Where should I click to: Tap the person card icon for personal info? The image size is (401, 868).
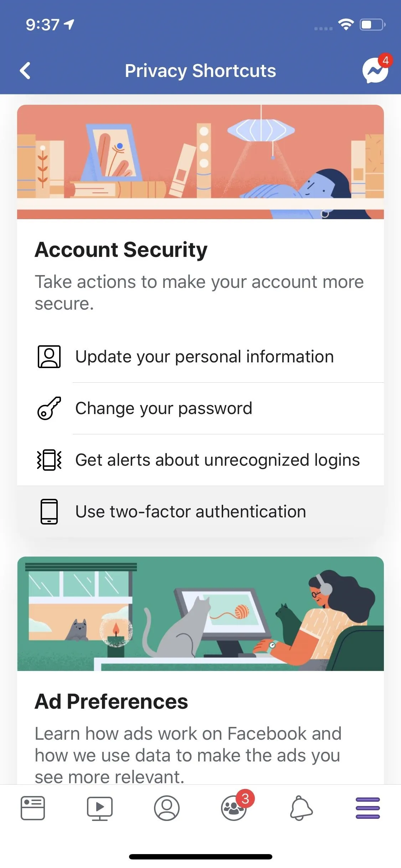pyautogui.click(x=49, y=356)
